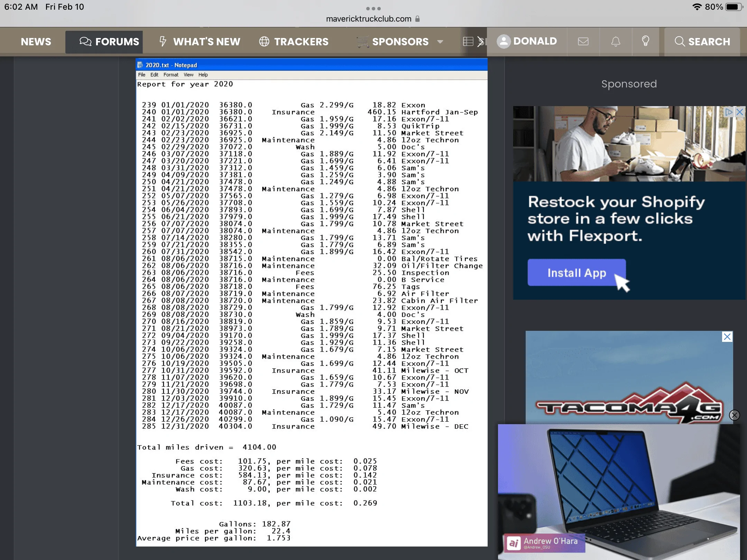Tap the maverickttruckclub.com address bar
Viewport: 747px width, 560px height.
pyautogui.click(x=369, y=19)
